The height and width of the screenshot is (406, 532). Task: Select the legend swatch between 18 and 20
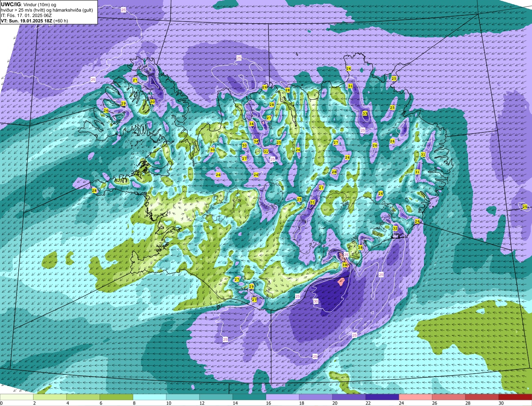[316, 397]
